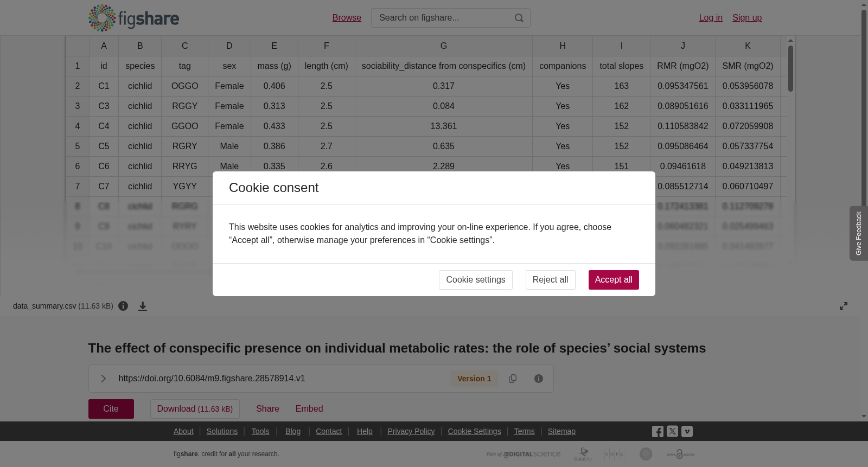Click 'data_summary.csv' file name
Screen dimensions: 868x467
44,306
